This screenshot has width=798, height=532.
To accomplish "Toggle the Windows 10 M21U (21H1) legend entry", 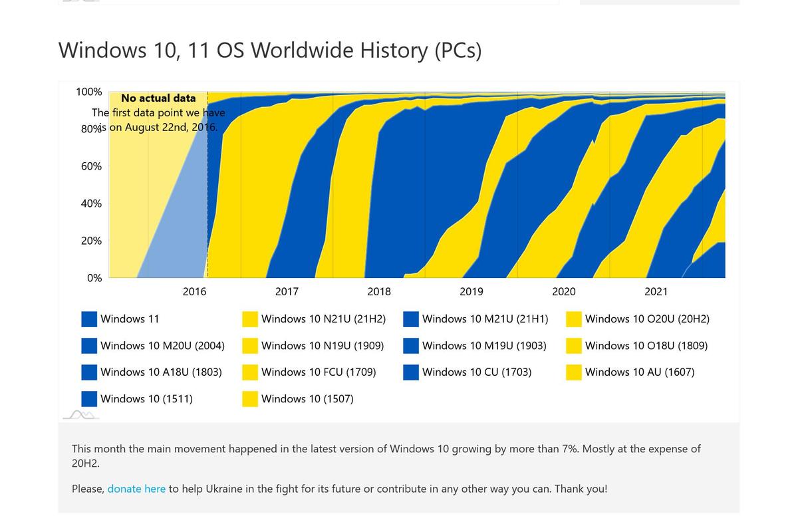I will [x=475, y=319].
